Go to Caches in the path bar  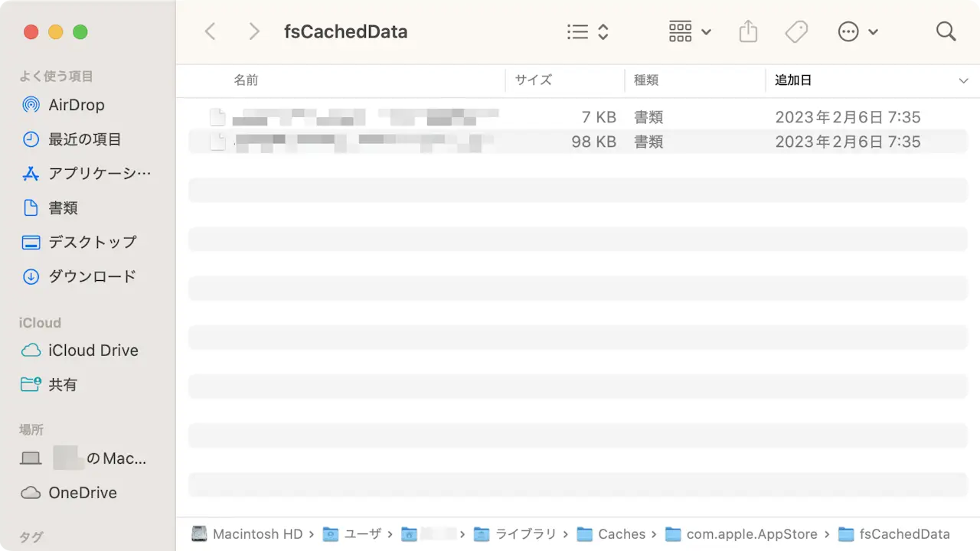pyautogui.click(x=621, y=534)
